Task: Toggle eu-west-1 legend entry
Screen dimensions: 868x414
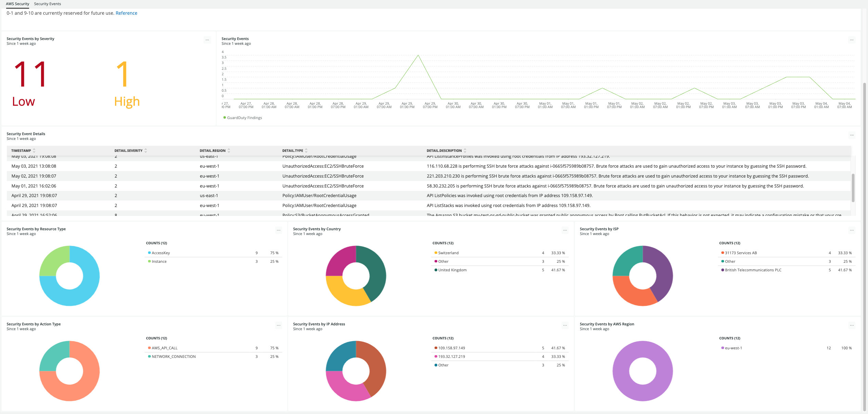Action: (731, 348)
